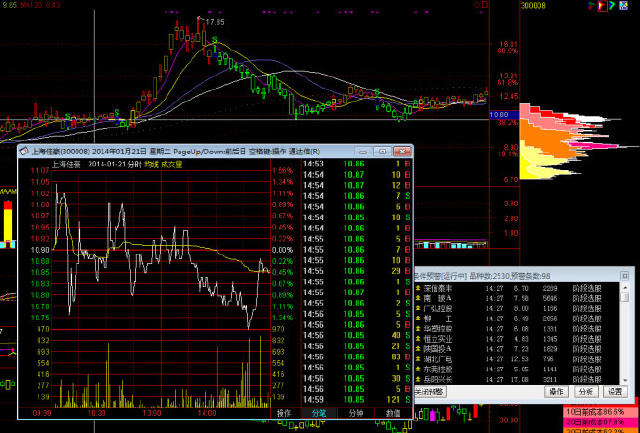The height and width of the screenshot is (433, 640).
Task: Click the red diamond icon above the price axis
Action: (x=477, y=5)
